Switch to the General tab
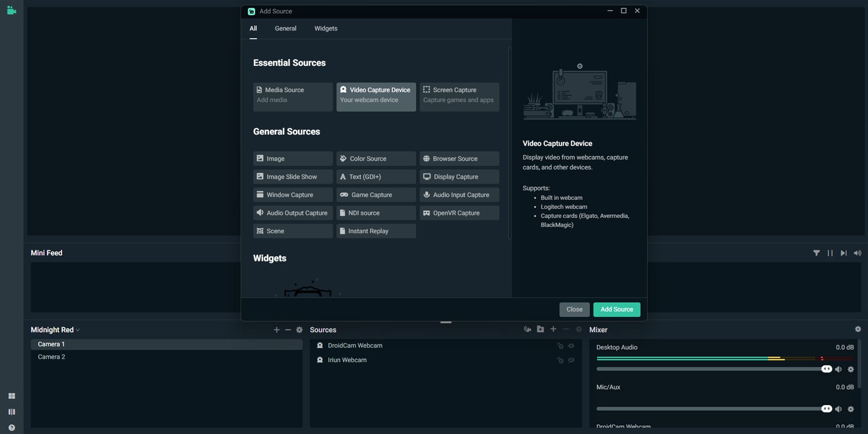This screenshot has height=434, width=868. (286, 28)
